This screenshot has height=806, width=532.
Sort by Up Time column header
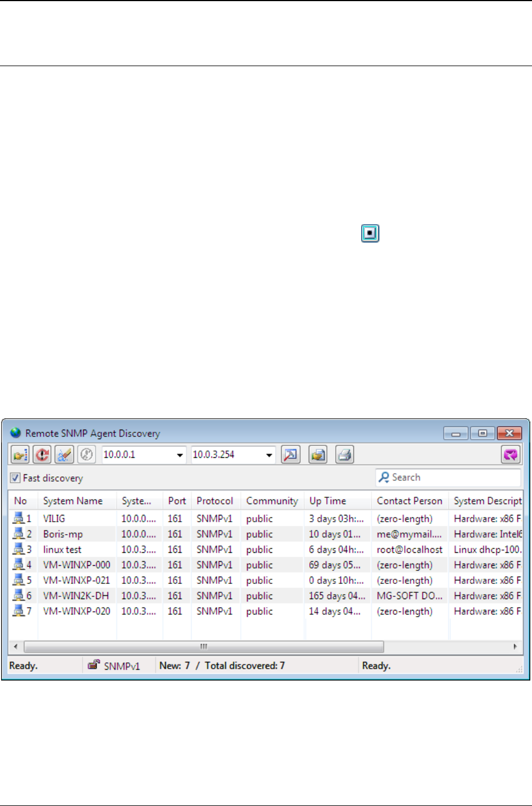pos(338,501)
